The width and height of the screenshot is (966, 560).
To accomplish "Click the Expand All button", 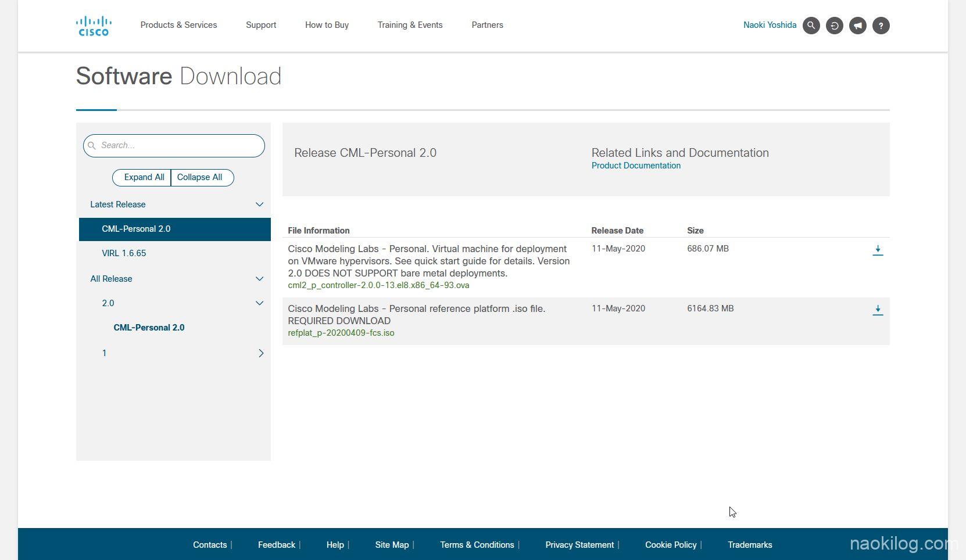I will 142,178.
